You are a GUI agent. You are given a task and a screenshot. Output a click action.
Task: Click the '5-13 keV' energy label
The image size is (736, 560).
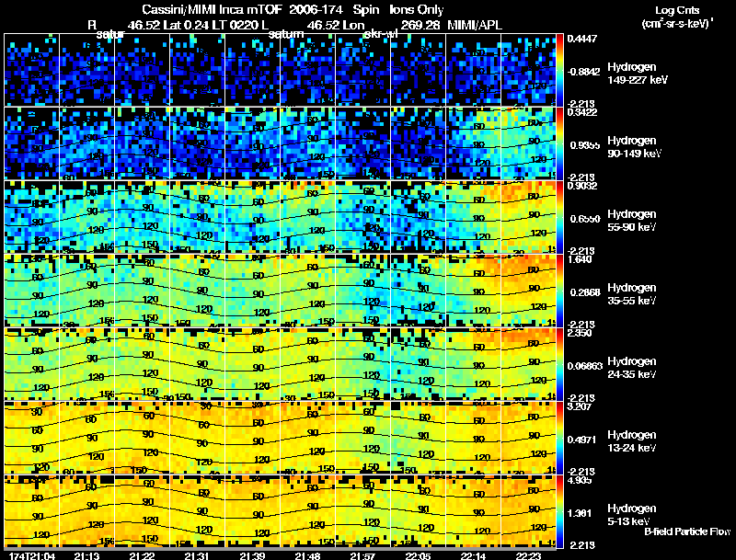628,521
